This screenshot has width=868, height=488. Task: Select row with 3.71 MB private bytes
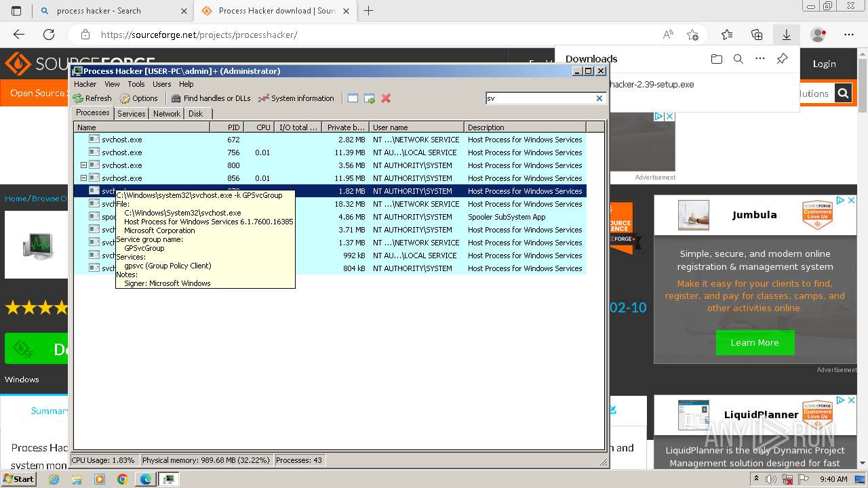coord(330,230)
